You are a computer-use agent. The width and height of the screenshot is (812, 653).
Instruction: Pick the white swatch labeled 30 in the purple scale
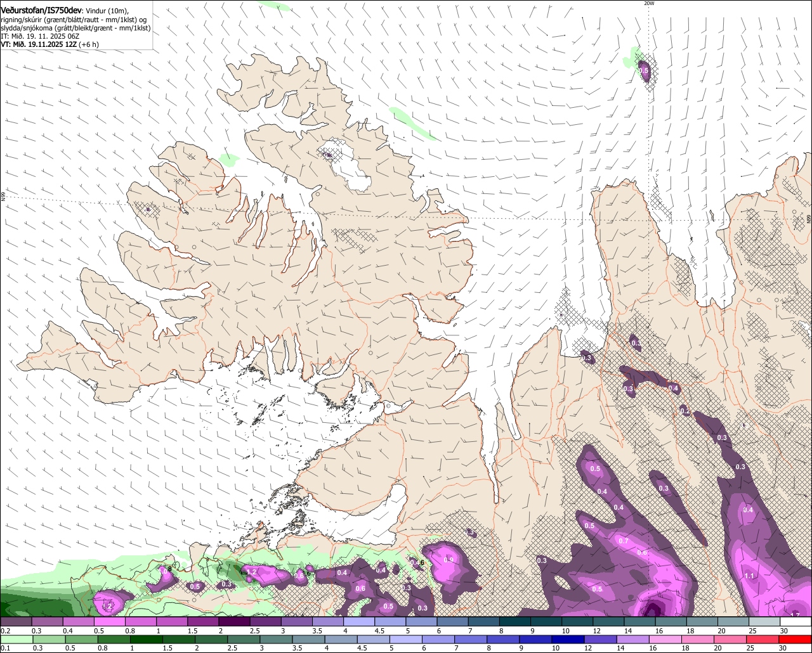796,621
